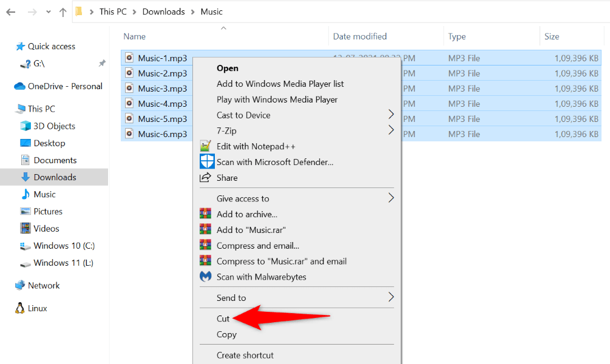Expand the 7-Zip submenu arrow
The height and width of the screenshot is (364, 610).
(x=391, y=130)
